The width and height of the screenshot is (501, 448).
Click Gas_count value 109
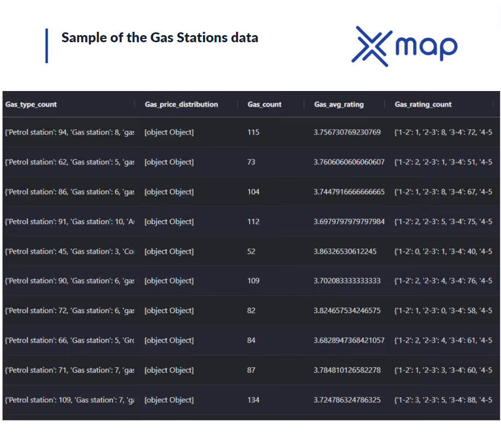pyautogui.click(x=254, y=281)
